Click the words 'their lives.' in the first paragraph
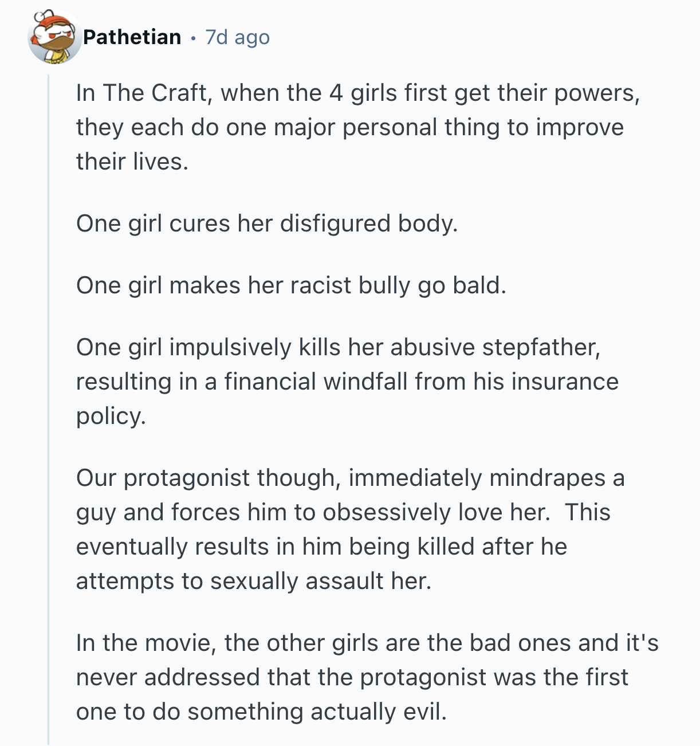 (x=132, y=162)
